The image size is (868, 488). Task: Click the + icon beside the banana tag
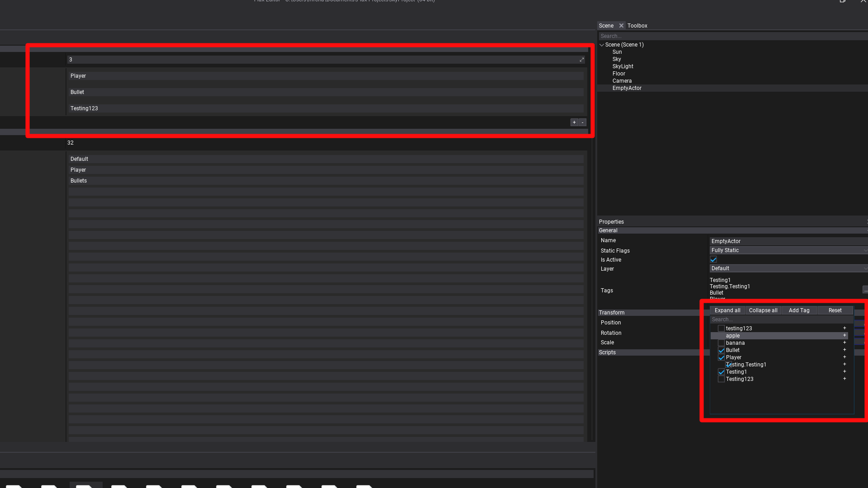(x=844, y=343)
